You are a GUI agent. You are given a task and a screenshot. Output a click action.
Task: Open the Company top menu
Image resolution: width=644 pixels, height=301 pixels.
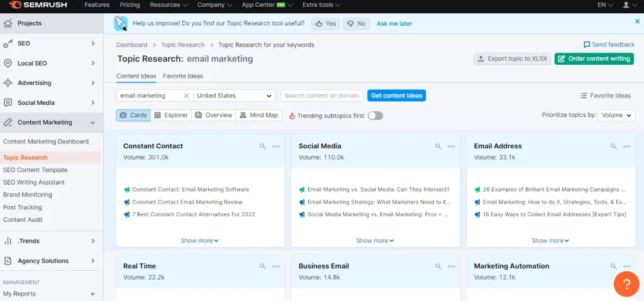point(214,5)
